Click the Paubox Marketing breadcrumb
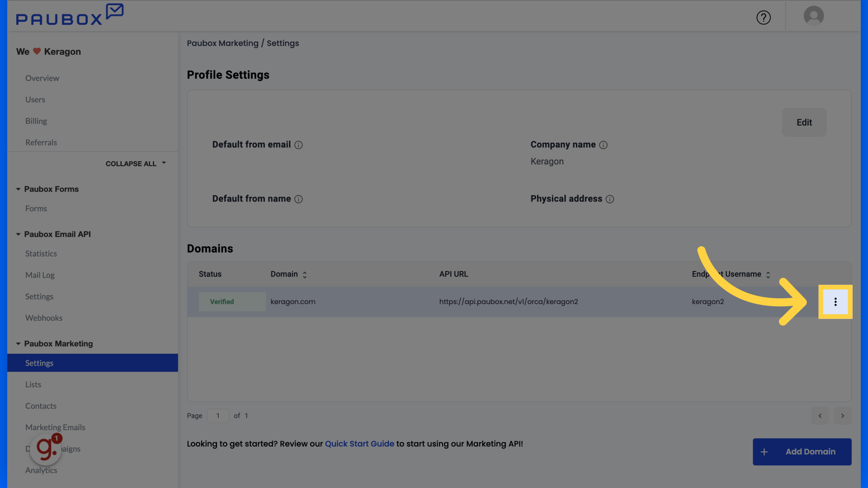The height and width of the screenshot is (488, 868). click(222, 43)
